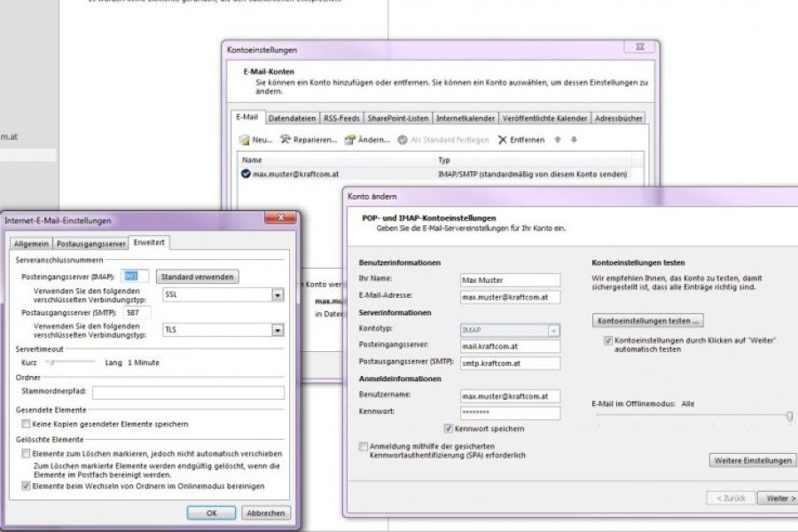Open the SSL connection type dropdown
798x532 pixels.
point(278,295)
